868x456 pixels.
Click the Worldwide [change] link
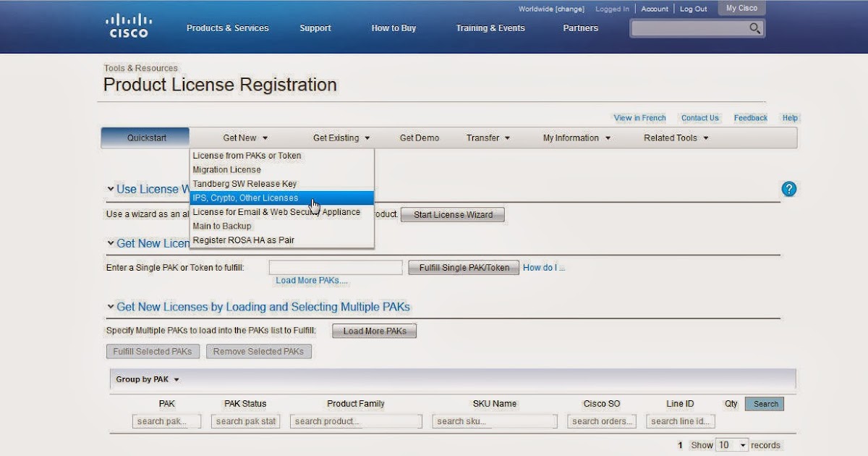pyautogui.click(x=551, y=9)
